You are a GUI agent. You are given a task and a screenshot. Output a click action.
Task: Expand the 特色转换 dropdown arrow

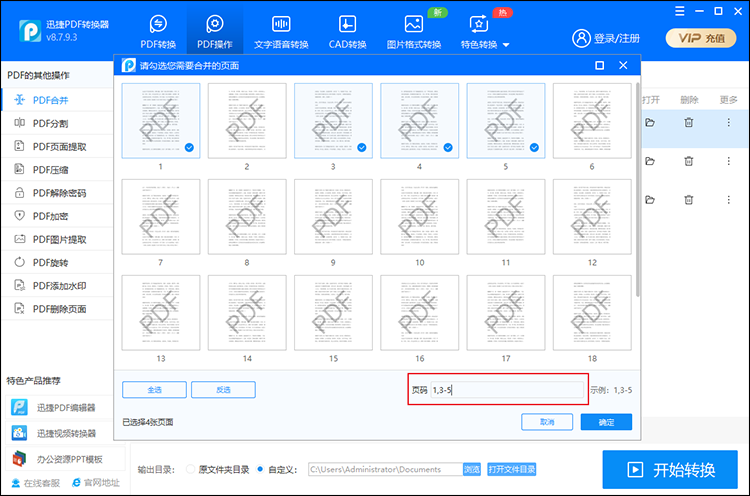point(506,45)
